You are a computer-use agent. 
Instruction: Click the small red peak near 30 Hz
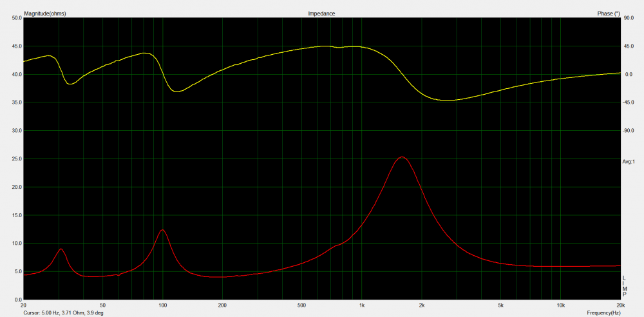pyautogui.click(x=61, y=249)
